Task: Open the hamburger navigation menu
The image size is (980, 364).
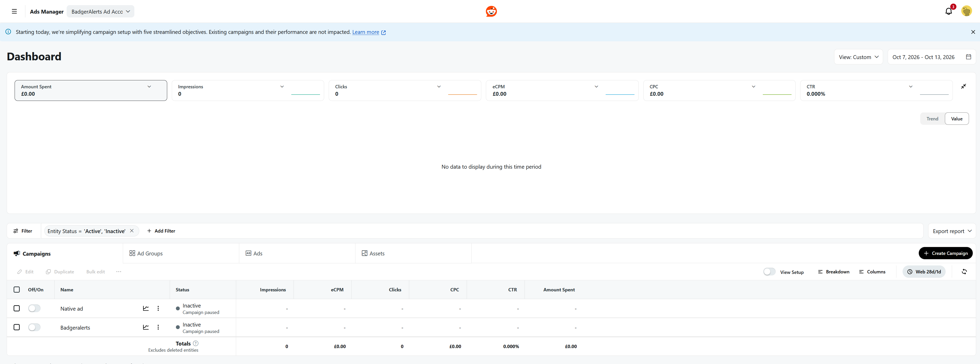Action: [14, 11]
